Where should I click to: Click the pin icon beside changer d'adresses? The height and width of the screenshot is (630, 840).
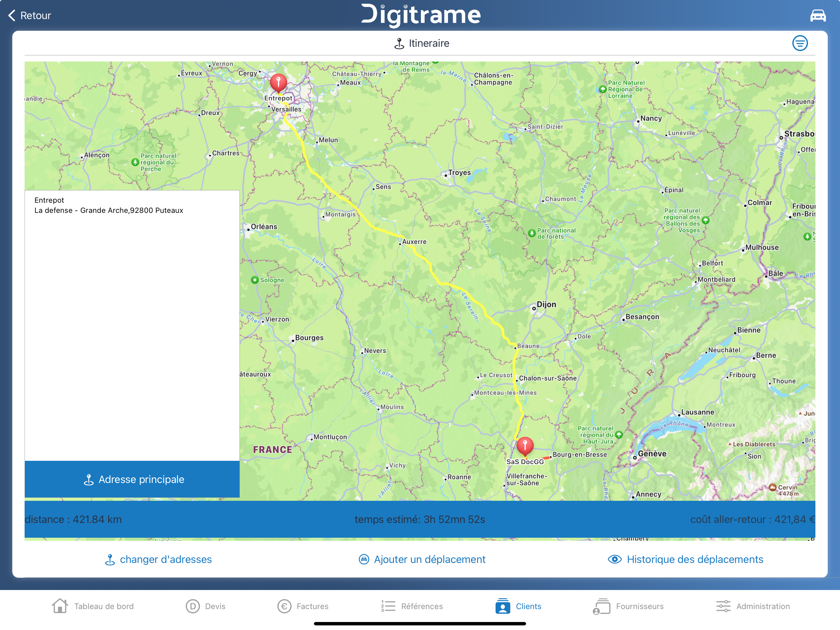point(110,559)
